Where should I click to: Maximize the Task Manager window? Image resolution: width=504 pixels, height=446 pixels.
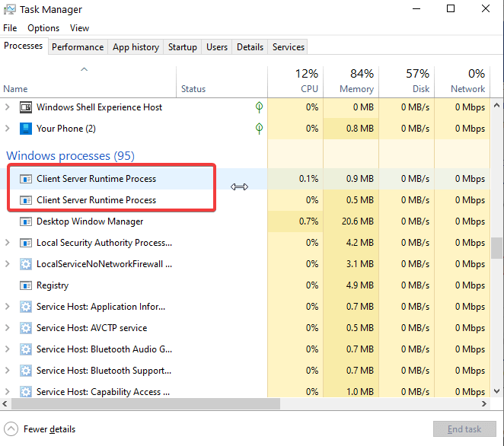pyautogui.click(x=451, y=8)
